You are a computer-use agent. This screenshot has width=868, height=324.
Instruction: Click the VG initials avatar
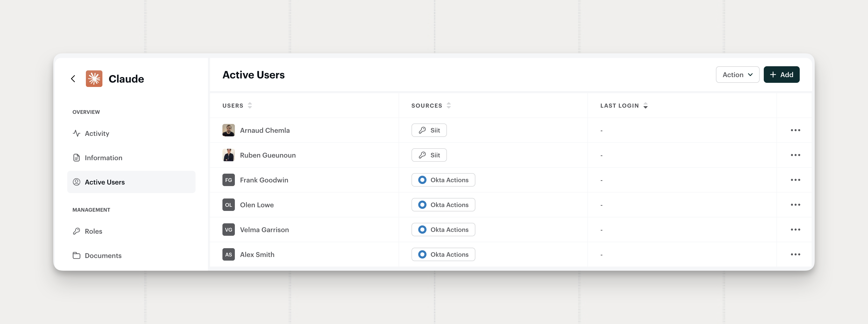click(228, 230)
